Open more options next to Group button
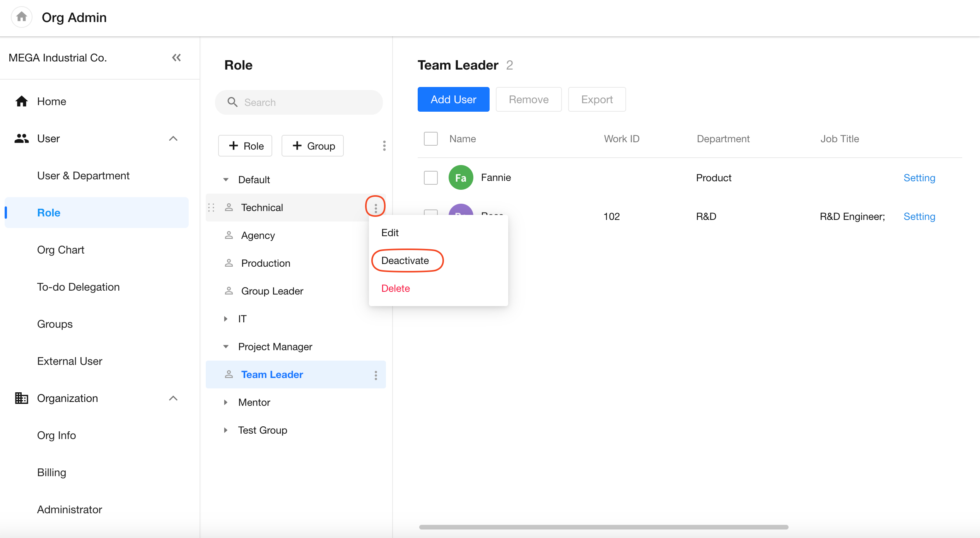This screenshot has height=538, width=980. 384,146
